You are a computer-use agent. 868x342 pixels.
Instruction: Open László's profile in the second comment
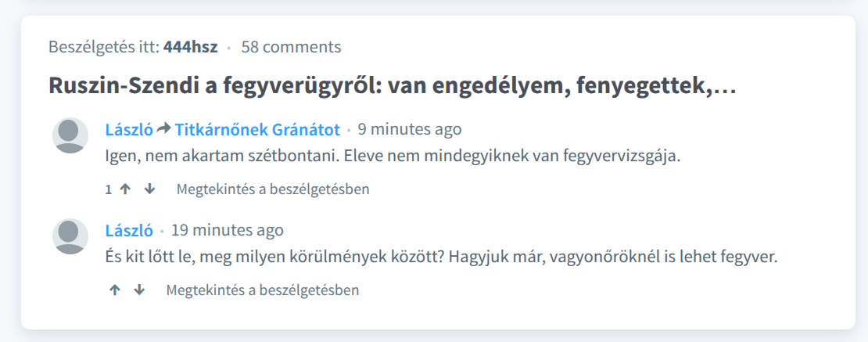coord(129,230)
